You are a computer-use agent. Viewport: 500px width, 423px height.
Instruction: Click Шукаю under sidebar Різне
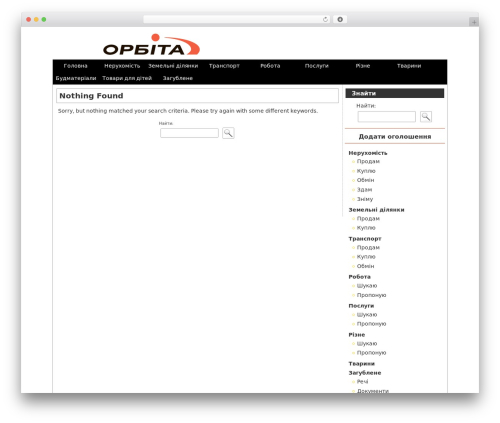click(x=367, y=344)
